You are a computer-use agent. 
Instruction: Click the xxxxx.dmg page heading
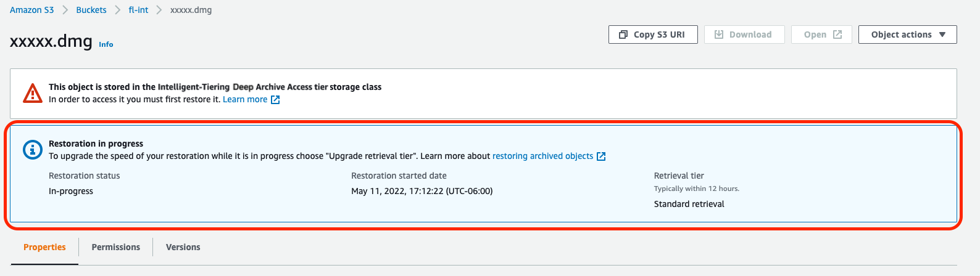(51, 42)
